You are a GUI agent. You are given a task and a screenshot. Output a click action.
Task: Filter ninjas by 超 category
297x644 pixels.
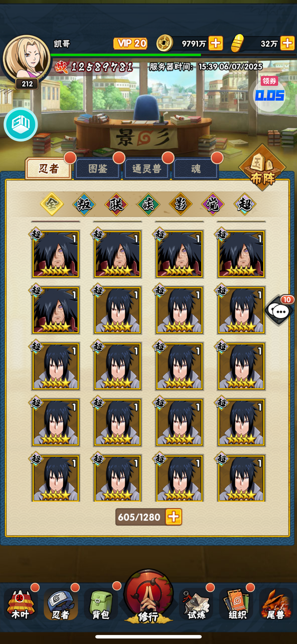(x=245, y=204)
